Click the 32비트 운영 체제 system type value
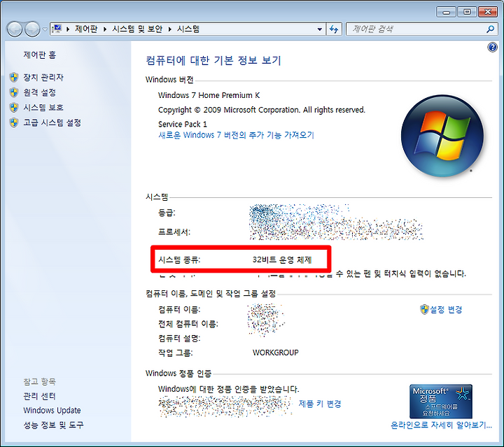Screen dimensions: 504x447 pyautogui.click(x=282, y=260)
